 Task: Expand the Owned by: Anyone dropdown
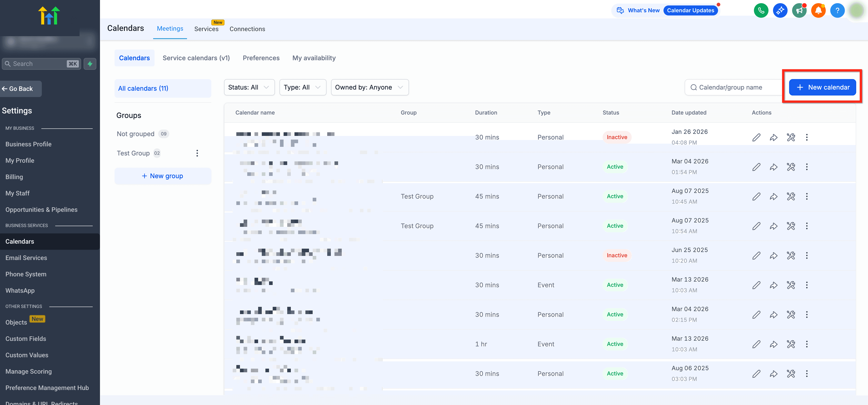pos(370,87)
